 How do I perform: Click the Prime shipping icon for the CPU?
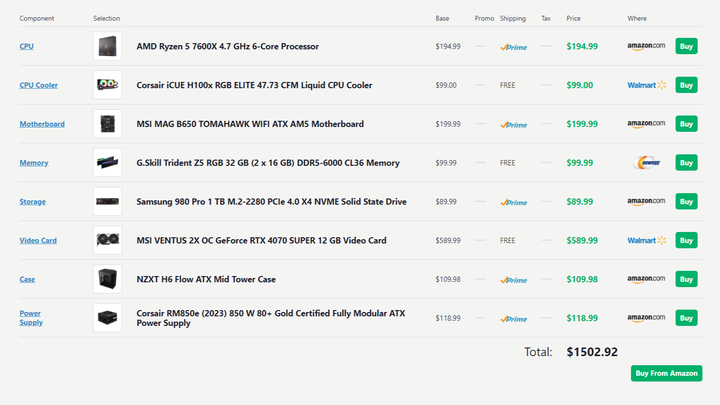click(513, 47)
